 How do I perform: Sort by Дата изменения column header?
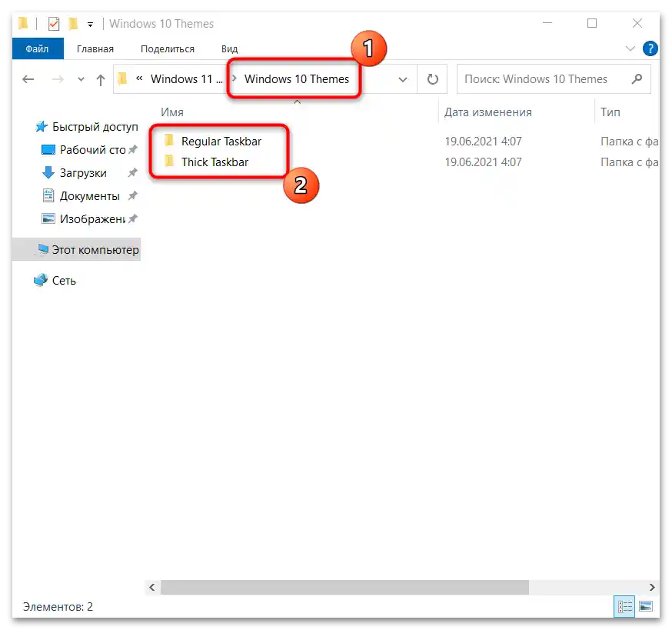coord(487,112)
